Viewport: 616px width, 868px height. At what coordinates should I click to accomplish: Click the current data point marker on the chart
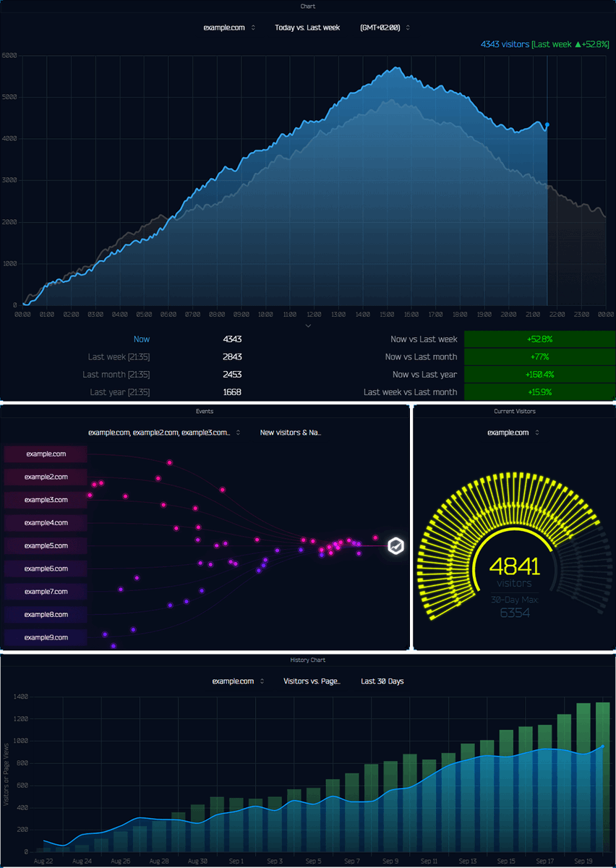[547, 125]
